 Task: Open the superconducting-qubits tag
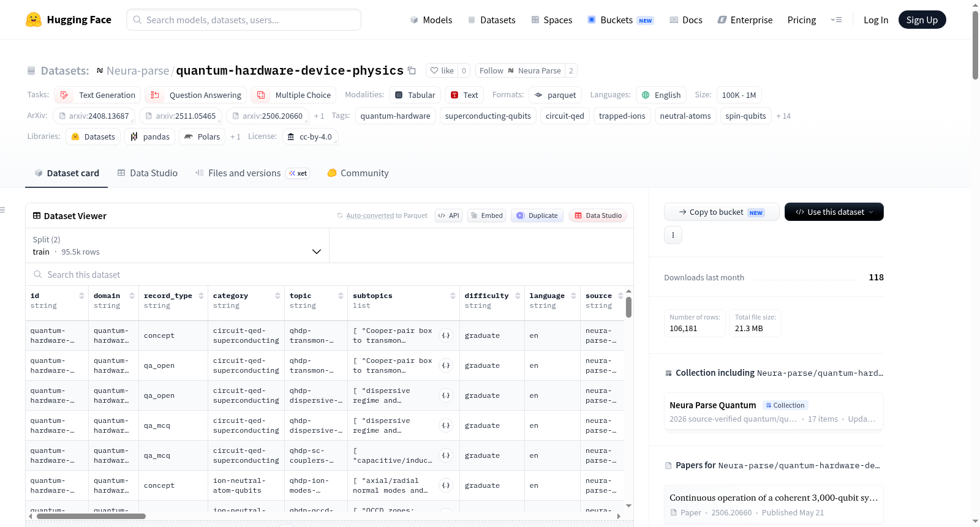[488, 116]
